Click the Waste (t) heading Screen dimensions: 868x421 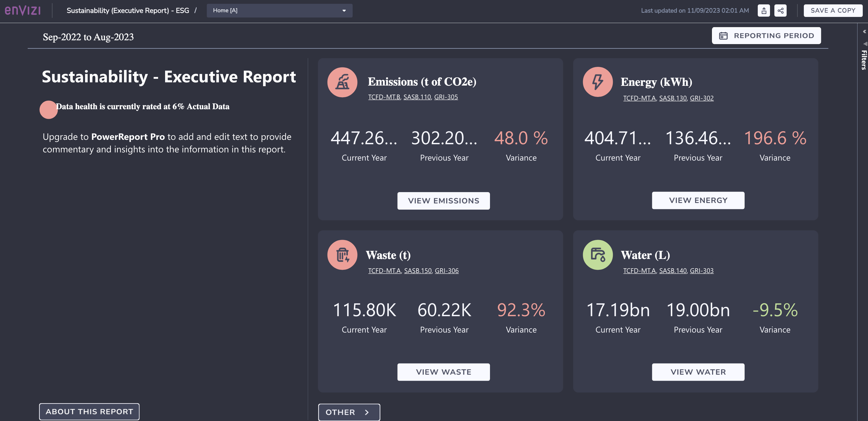(388, 255)
